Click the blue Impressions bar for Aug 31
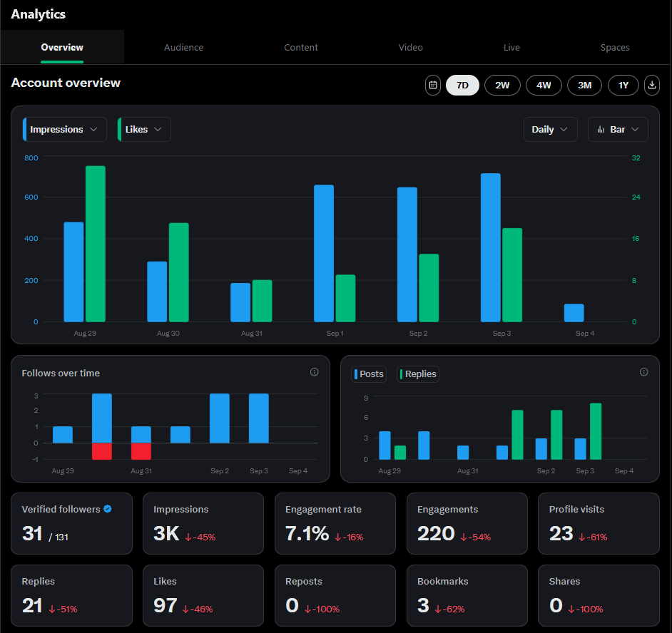This screenshot has width=672, height=633. click(240, 302)
